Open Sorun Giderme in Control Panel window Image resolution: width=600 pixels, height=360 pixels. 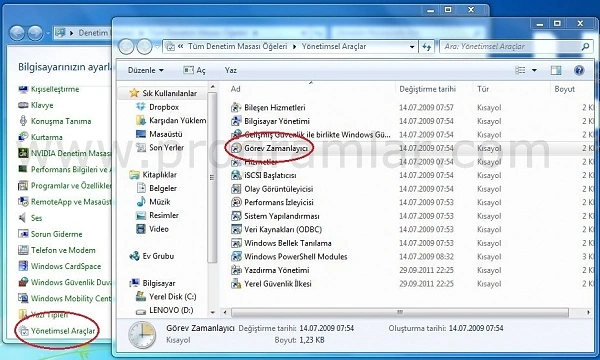(x=57, y=234)
